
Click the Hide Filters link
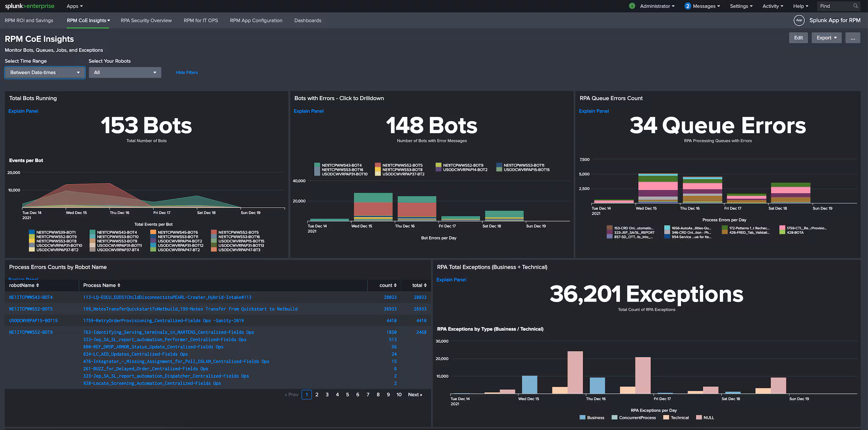tap(187, 73)
